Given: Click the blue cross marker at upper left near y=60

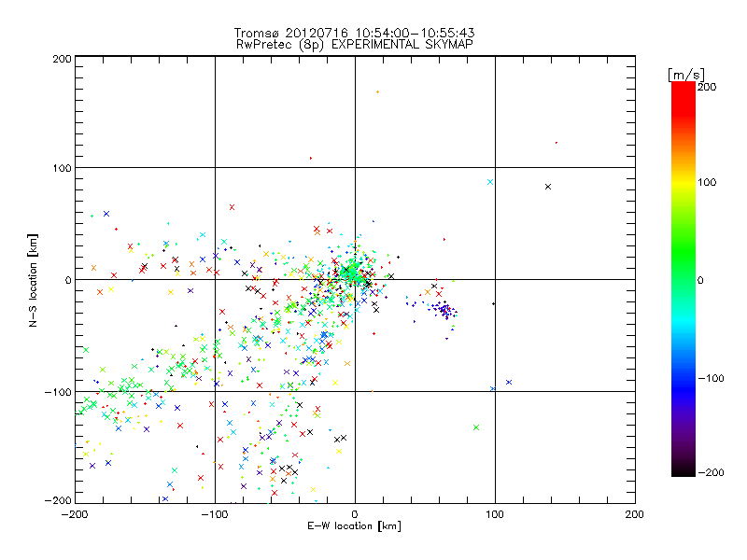Looking at the screenshot, I should [x=106, y=214].
